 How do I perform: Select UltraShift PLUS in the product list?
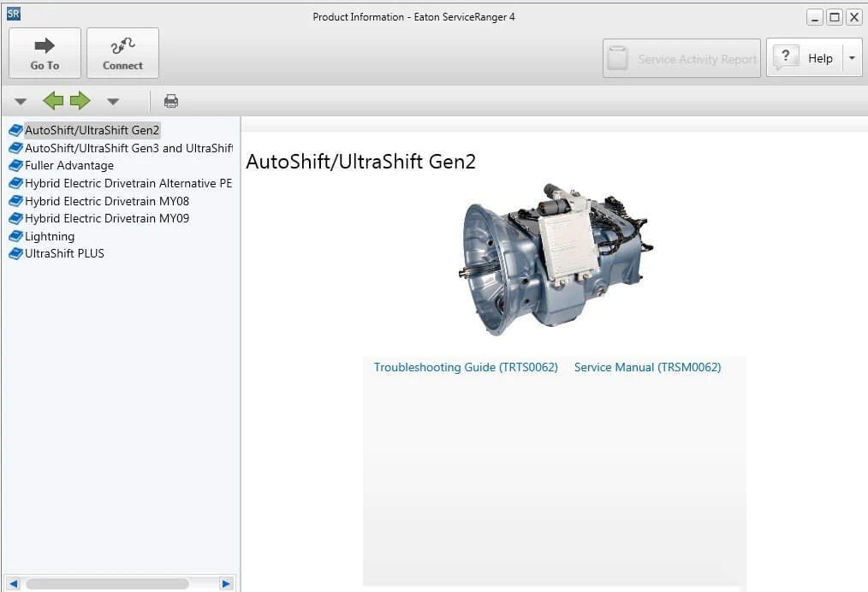[64, 253]
